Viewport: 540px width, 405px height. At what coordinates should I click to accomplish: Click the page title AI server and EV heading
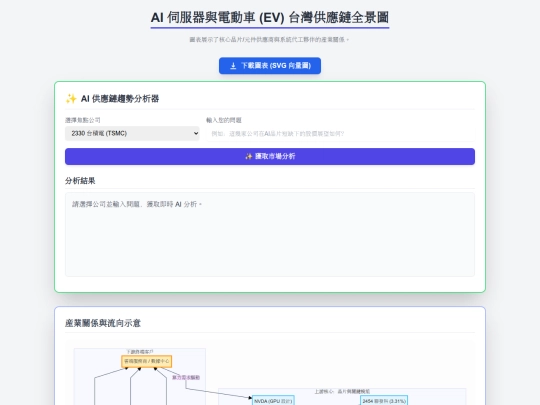(x=270, y=18)
